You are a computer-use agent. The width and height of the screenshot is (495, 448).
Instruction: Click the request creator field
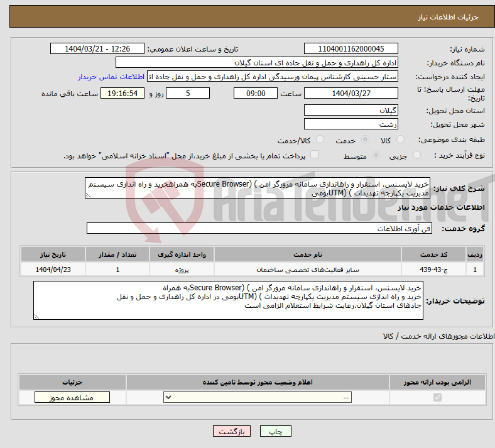tap(273, 77)
